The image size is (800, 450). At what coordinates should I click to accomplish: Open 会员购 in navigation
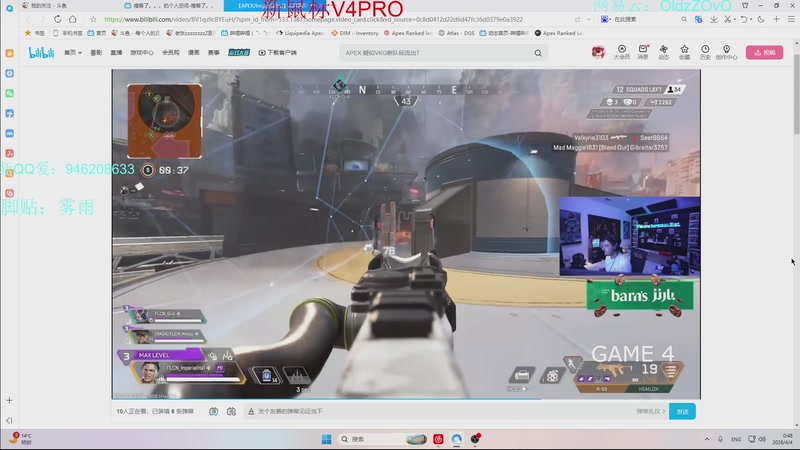tap(170, 53)
